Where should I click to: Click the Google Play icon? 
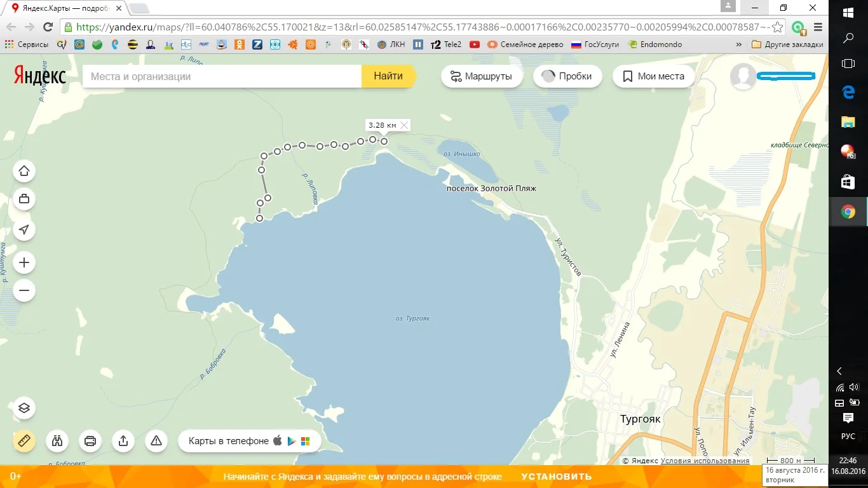pyautogui.click(x=291, y=441)
